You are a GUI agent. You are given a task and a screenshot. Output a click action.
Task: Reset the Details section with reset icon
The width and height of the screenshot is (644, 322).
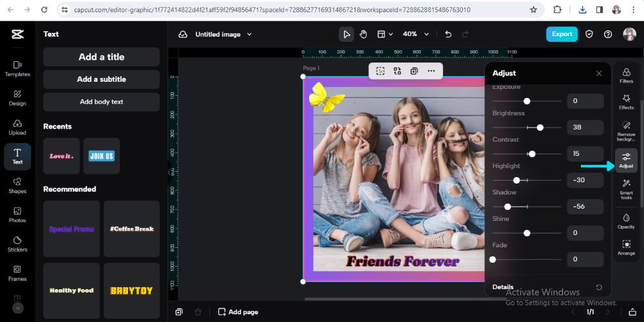point(599,287)
